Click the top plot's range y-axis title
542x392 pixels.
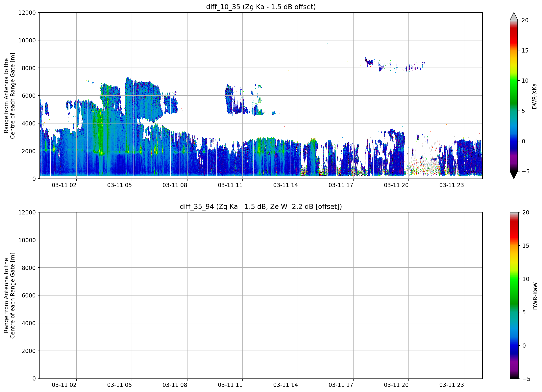(x=10, y=96)
